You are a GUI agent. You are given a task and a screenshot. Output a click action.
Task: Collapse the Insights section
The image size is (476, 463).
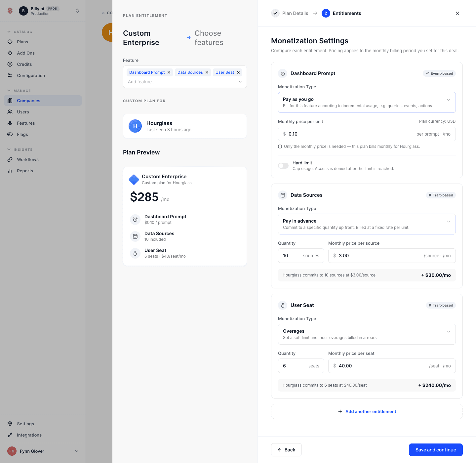(9, 149)
